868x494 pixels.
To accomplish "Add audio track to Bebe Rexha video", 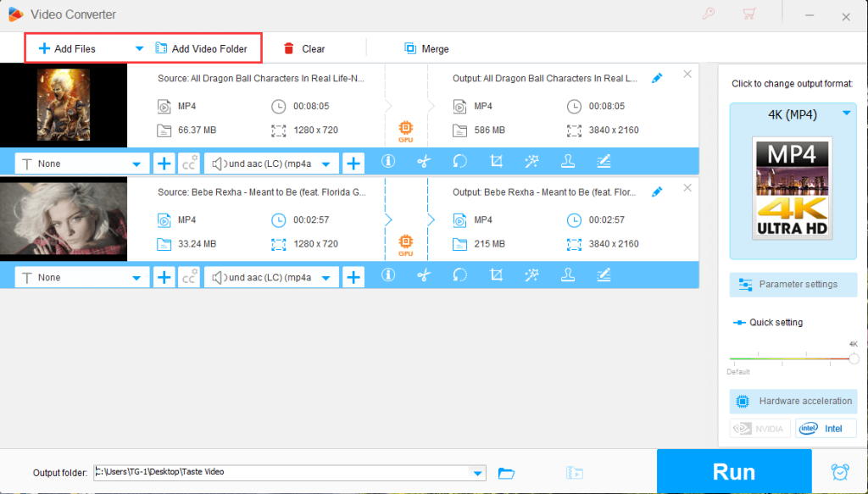I will 353,278.
